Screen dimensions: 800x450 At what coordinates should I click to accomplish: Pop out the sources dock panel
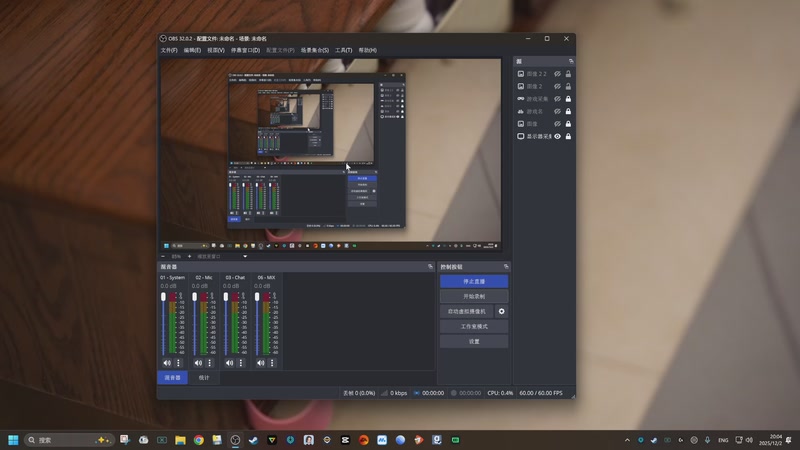tap(571, 61)
